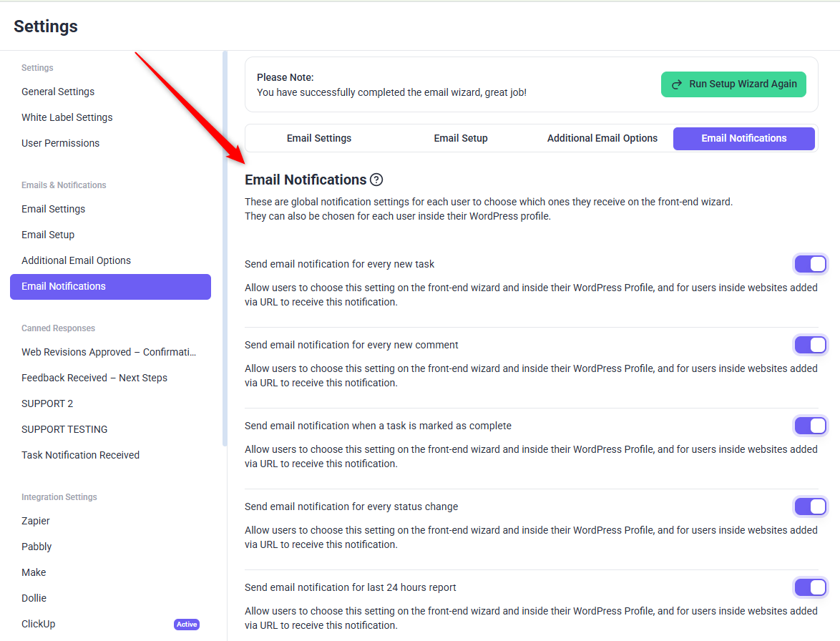Click the Email Notifications tab

[x=743, y=138]
